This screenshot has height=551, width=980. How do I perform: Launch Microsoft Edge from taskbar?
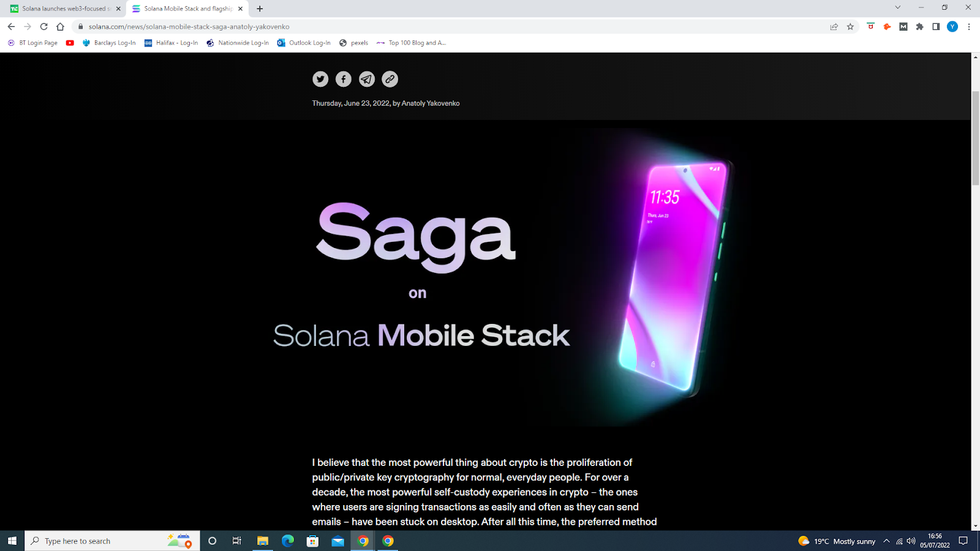point(287,541)
